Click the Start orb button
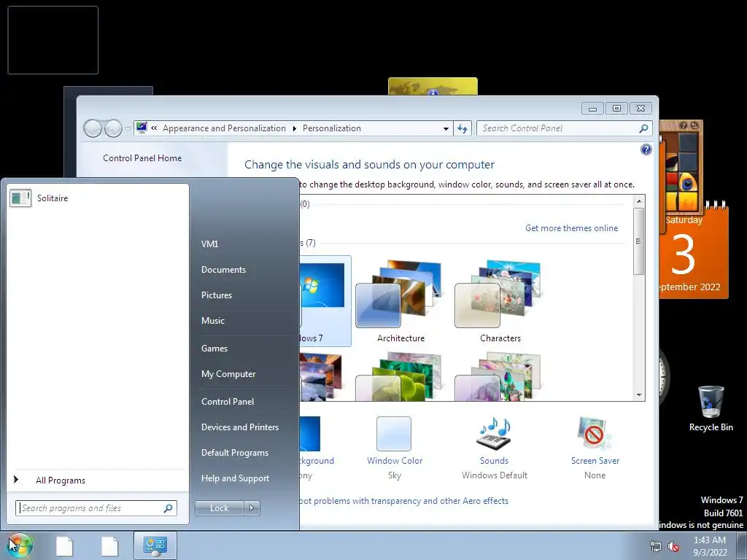Image resolution: width=747 pixels, height=560 pixels. pyautogui.click(x=20, y=545)
